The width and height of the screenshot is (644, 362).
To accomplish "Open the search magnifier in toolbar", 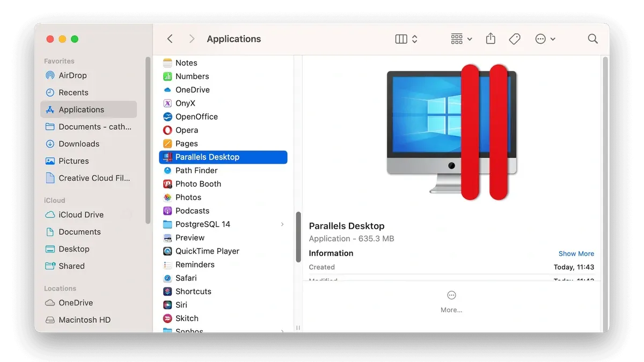I will (x=592, y=39).
